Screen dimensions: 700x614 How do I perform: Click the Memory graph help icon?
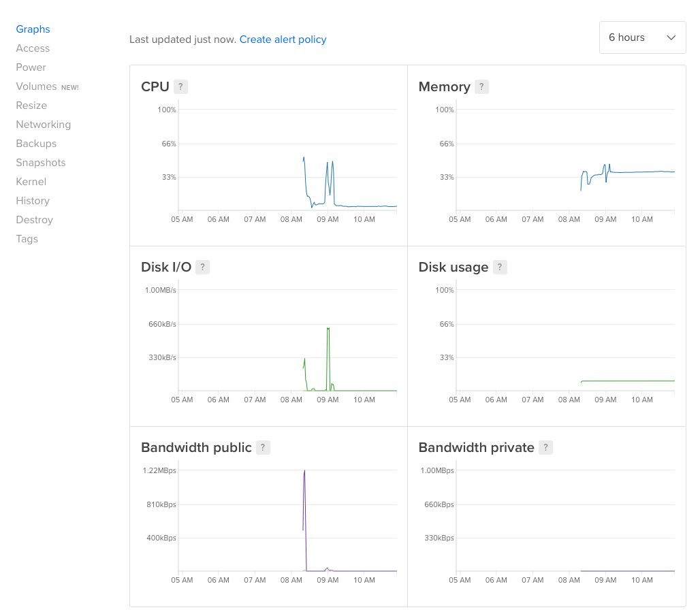(481, 86)
